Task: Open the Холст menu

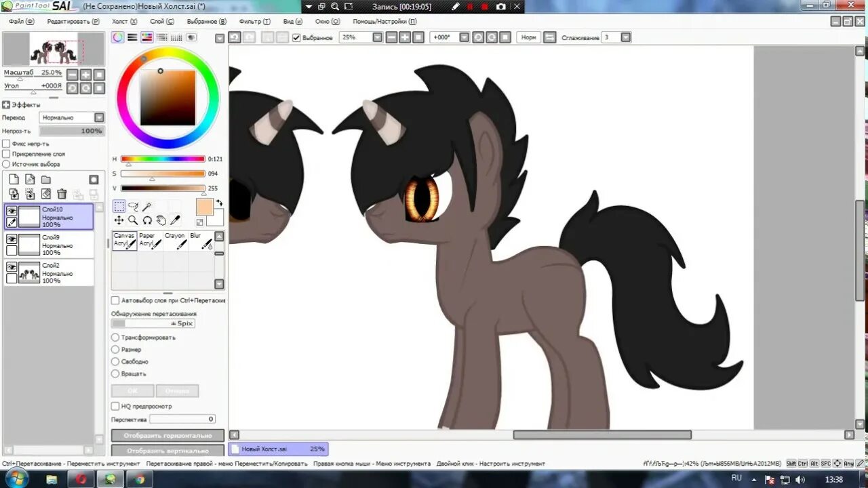Action: [124, 21]
